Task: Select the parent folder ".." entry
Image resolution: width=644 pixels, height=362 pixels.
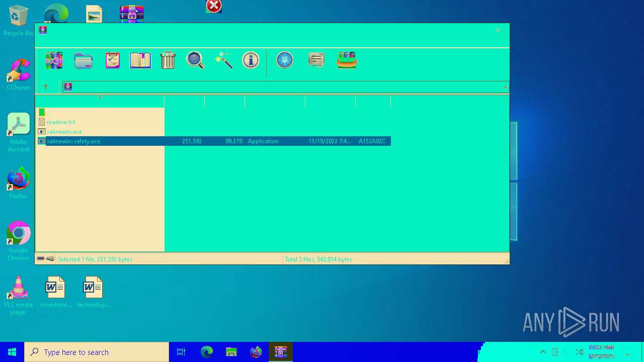Action: 44,113
